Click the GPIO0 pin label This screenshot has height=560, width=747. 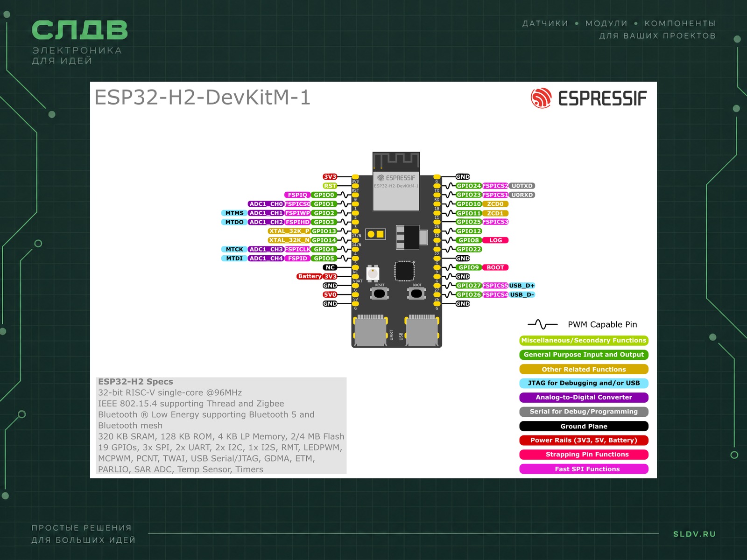coord(324,195)
